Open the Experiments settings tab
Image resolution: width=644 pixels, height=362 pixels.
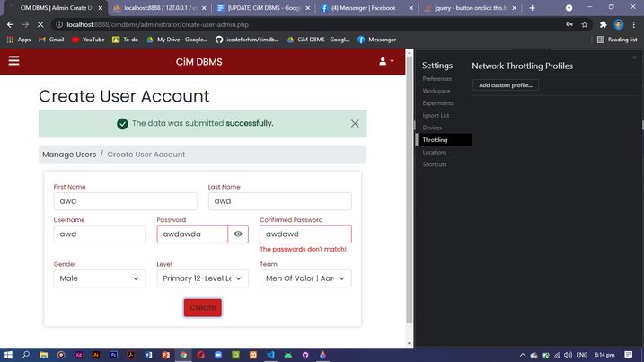[x=437, y=103]
